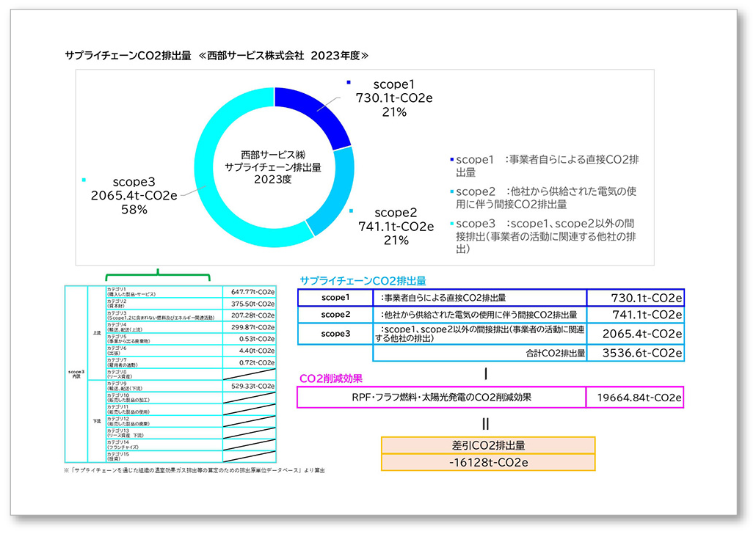
Task: Click the legend text scope1：事業者自らによる直接CO2排出量
Action: click(548, 166)
